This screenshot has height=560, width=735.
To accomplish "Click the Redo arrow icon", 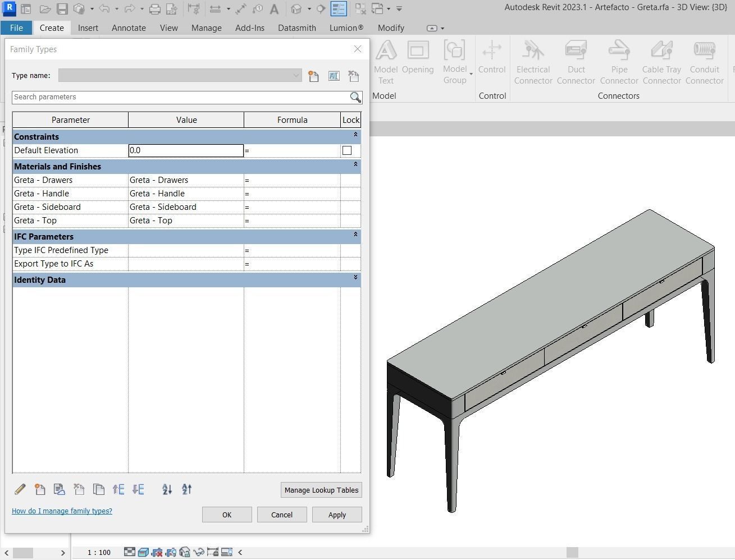I will point(129,9).
